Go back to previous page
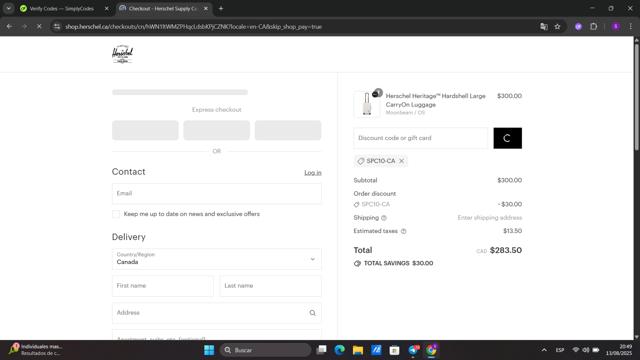This screenshot has width=640, height=360. [9, 27]
